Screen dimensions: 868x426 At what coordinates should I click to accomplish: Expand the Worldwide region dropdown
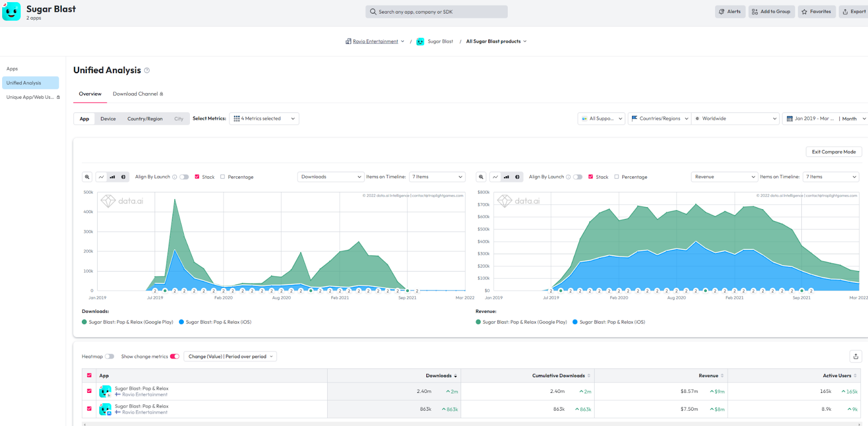(736, 119)
